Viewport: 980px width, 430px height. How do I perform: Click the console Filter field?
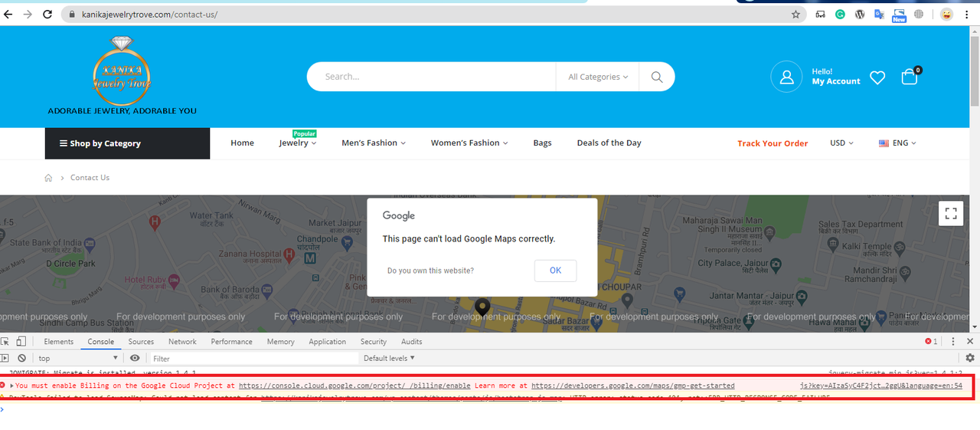(253, 358)
